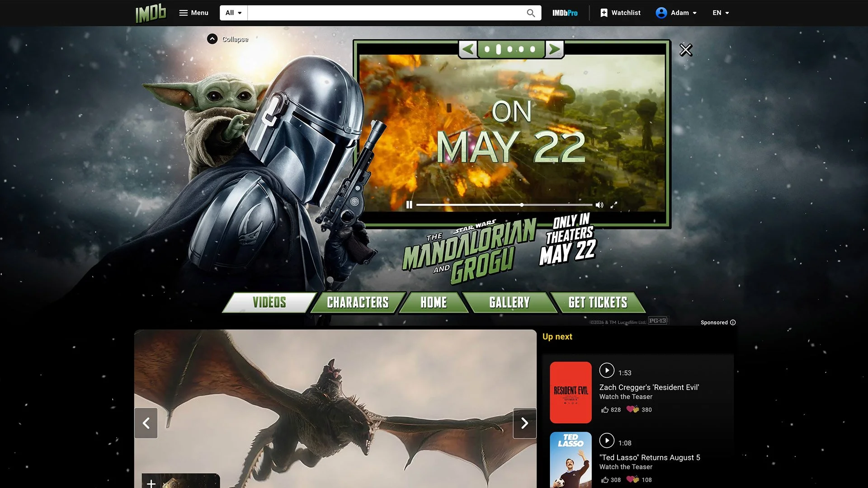This screenshot has height=488, width=868.
Task: Close the ad video player
Action: click(686, 50)
